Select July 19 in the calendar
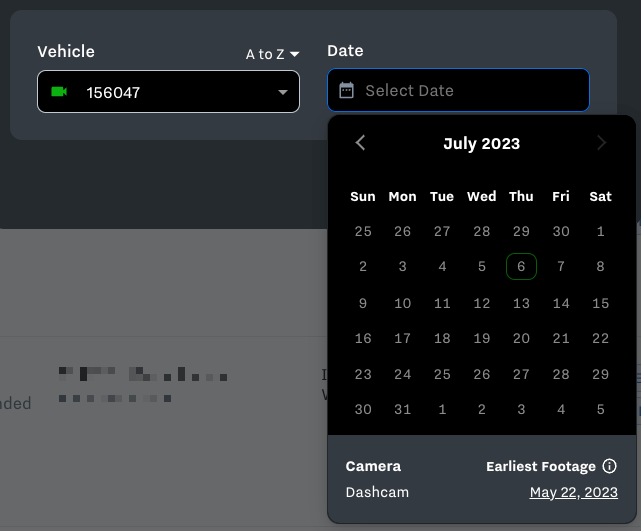Viewport: 641px width, 531px height. click(482, 338)
